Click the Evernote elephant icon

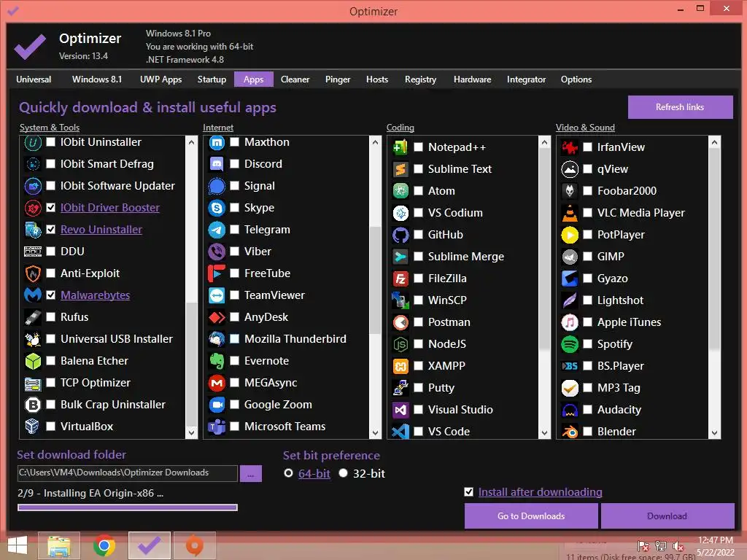pos(217,361)
